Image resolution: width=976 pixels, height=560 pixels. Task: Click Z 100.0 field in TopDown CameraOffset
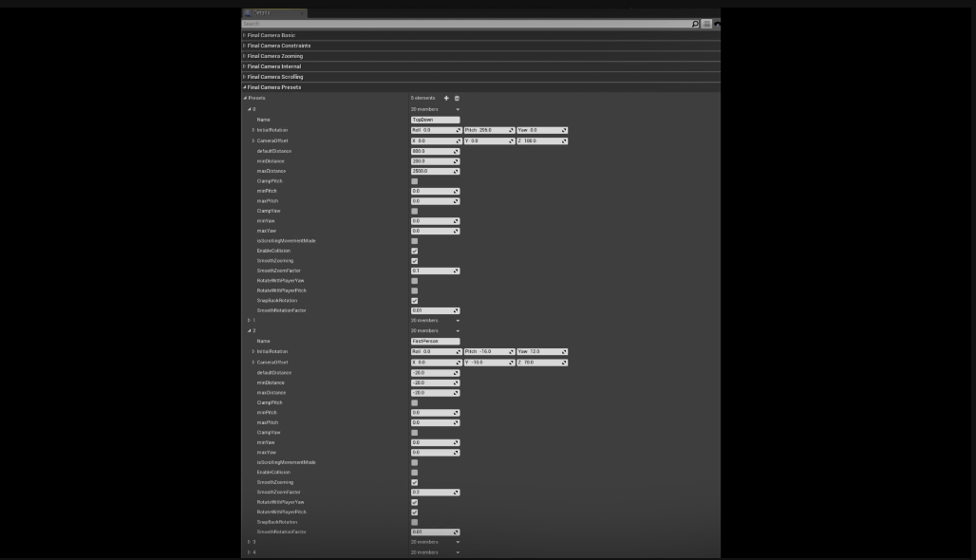541,140
